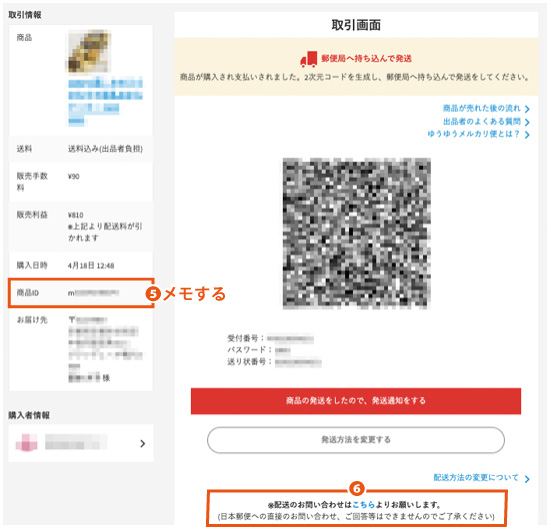
Task: Click chevron next to 商品が売れた後の流れ
Action: coord(527,109)
